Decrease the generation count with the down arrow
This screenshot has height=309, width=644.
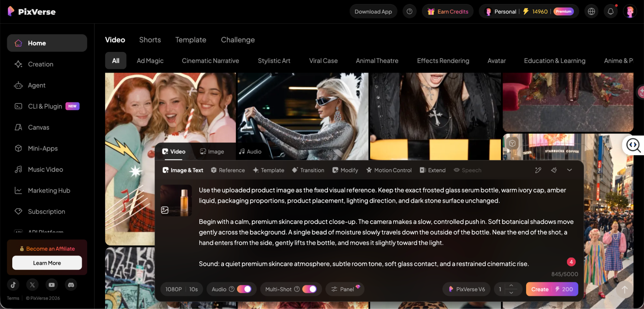point(511,293)
